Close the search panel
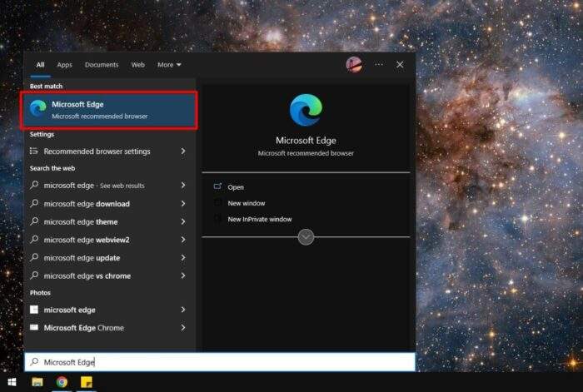Viewport: 583px width, 392px height. [400, 65]
